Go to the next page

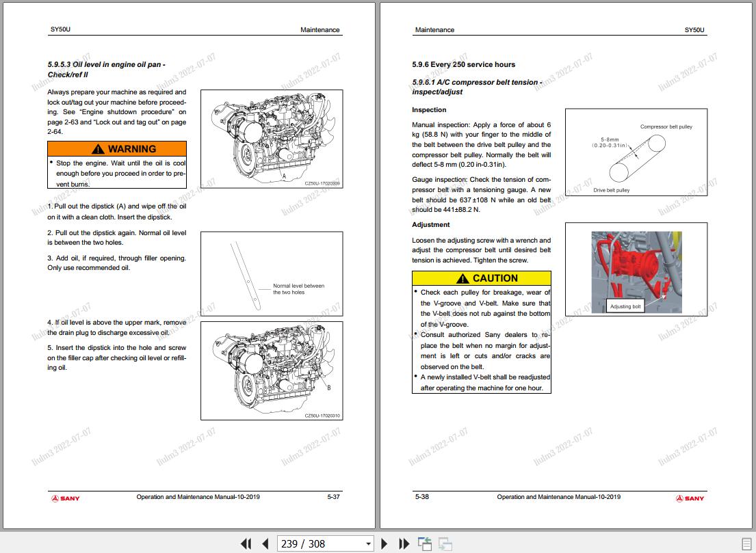pyautogui.click(x=384, y=544)
